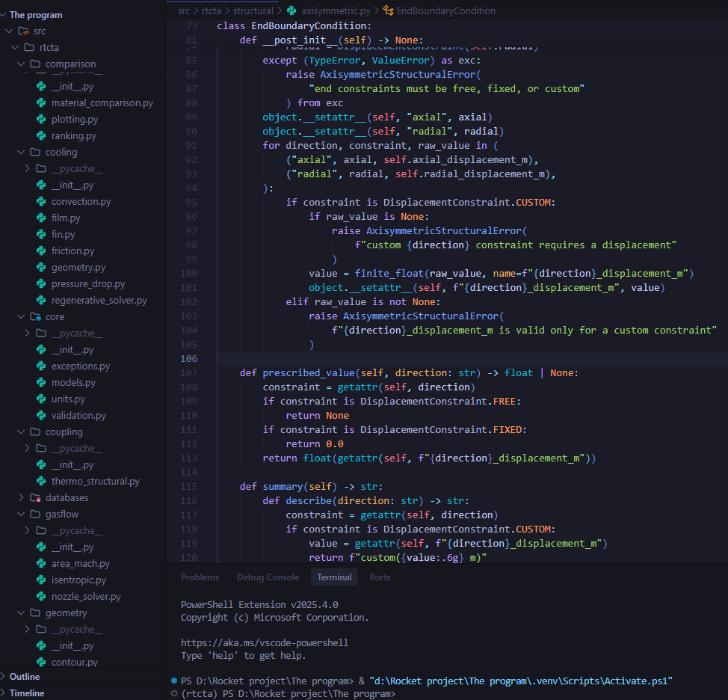
Task: Open geometry.py in the cooling folder
Action: point(78,268)
